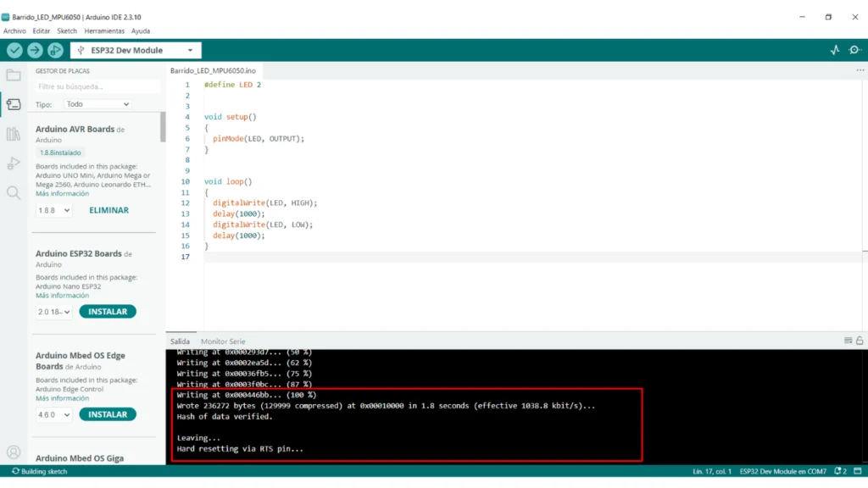Click the Lín. 17, col. 1 status entry
The height and width of the screenshot is (488, 868).
(x=712, y=471)
